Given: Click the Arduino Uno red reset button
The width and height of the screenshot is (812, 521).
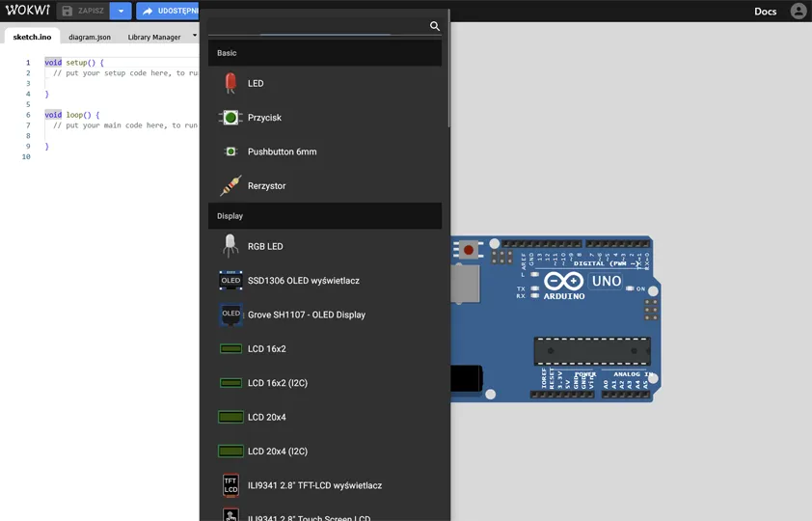Looking at the screenshot, I should tap(468, 250).
